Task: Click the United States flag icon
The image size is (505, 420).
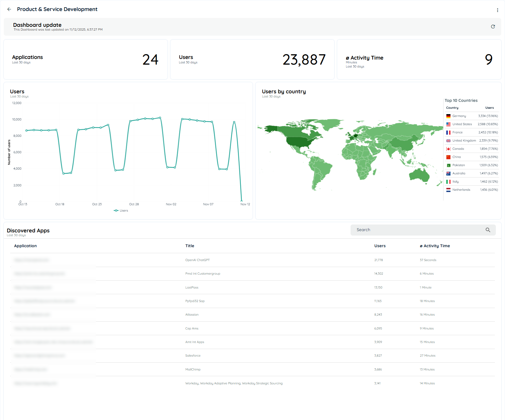Action: [448, 124]
